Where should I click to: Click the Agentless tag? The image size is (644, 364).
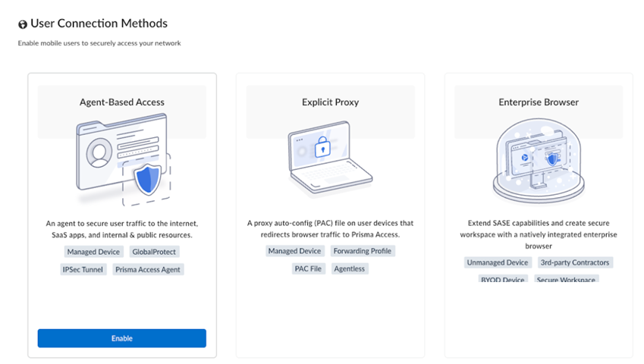point(349,268)
